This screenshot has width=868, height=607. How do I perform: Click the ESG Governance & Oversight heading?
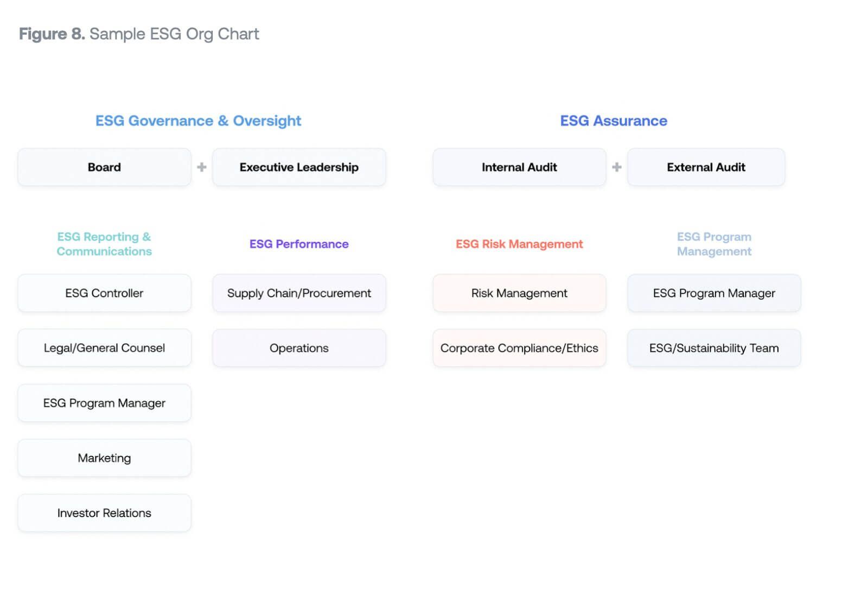(x=198, y=121)
